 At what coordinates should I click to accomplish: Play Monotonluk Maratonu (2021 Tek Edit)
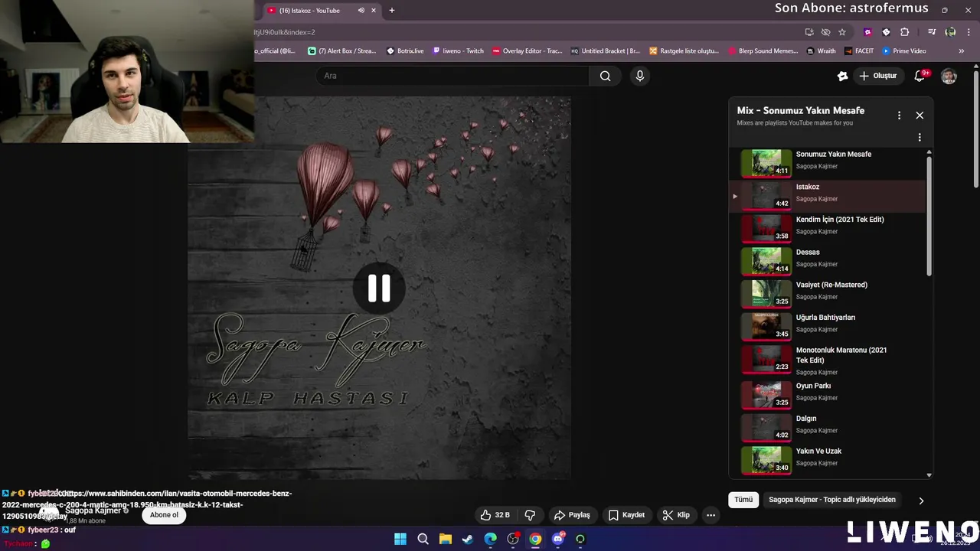[x=828, y=360]
